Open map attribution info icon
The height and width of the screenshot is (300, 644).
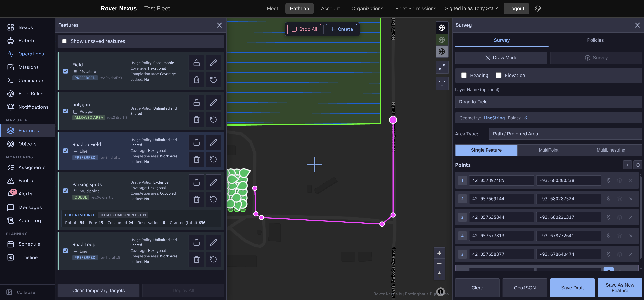click(x=441, y=291)
